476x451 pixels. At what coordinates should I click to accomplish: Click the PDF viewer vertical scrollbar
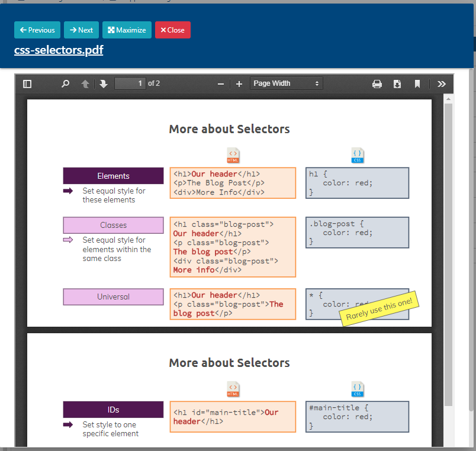[448, 255]
